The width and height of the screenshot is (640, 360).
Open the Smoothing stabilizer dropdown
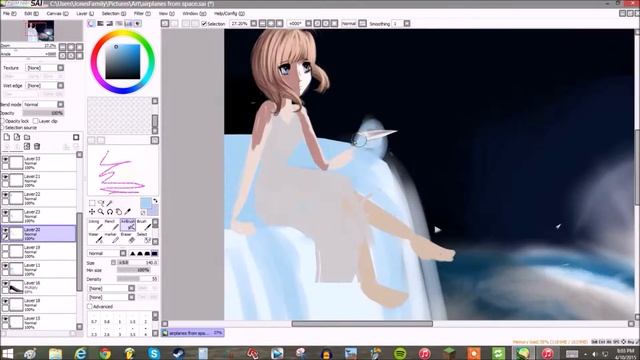(x=407, y=24)
